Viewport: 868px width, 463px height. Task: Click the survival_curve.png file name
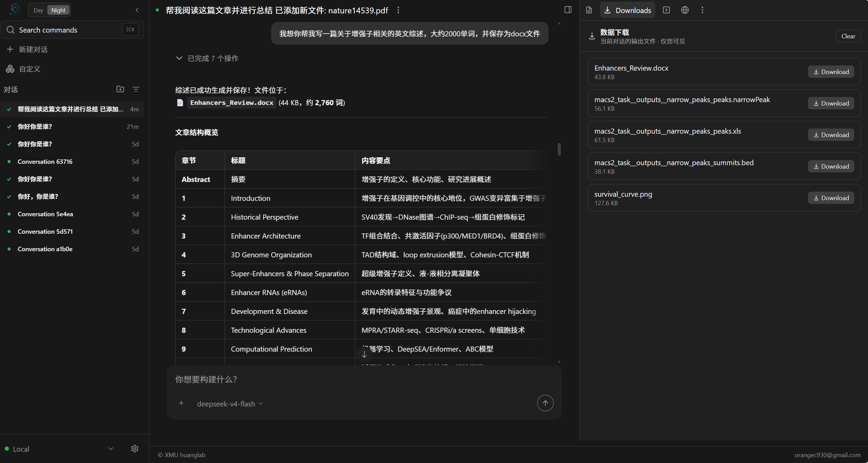(623, 194)
